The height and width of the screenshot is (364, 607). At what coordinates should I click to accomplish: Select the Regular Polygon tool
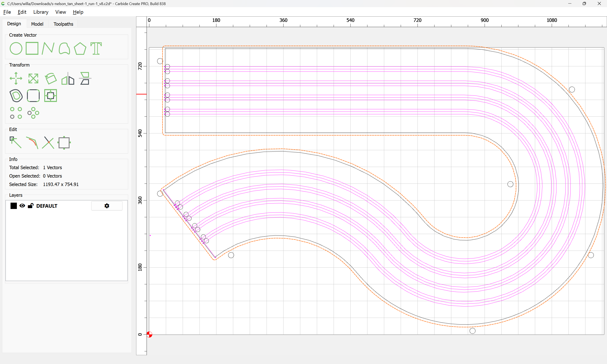[x=80, y=48]
